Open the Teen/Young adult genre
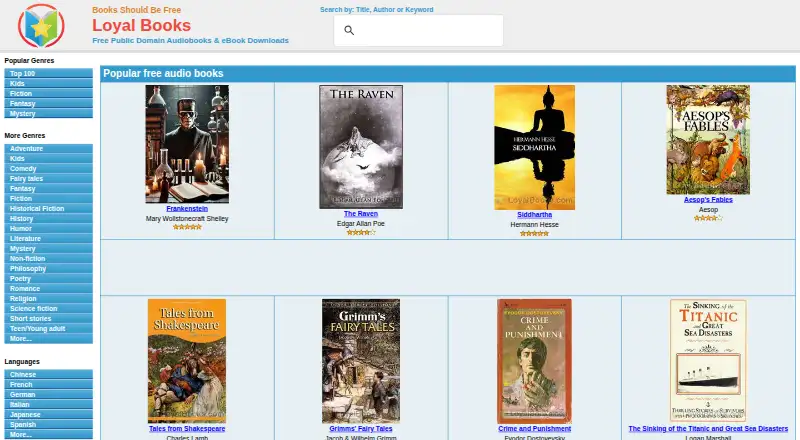Viewport: 800px width, 440px height. pos(48,329)
